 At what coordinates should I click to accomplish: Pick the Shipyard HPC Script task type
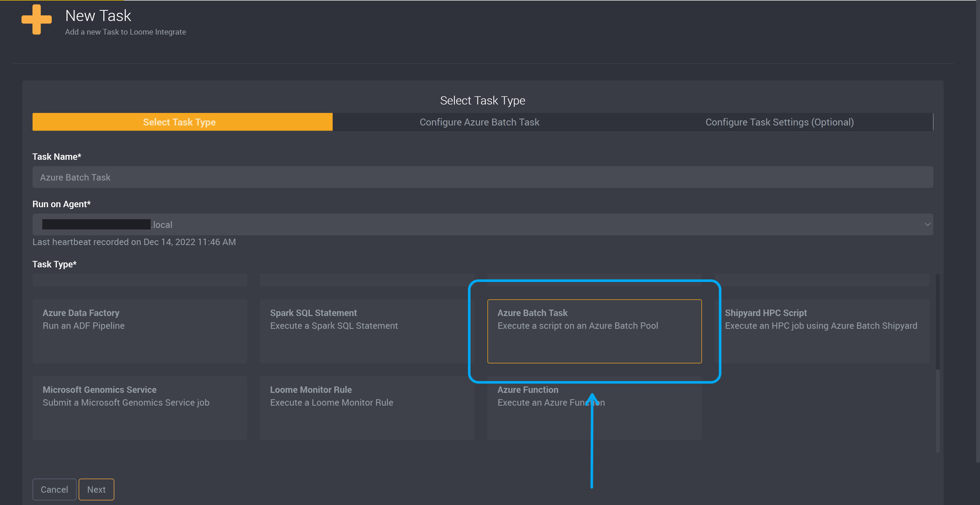click(822, 331)
